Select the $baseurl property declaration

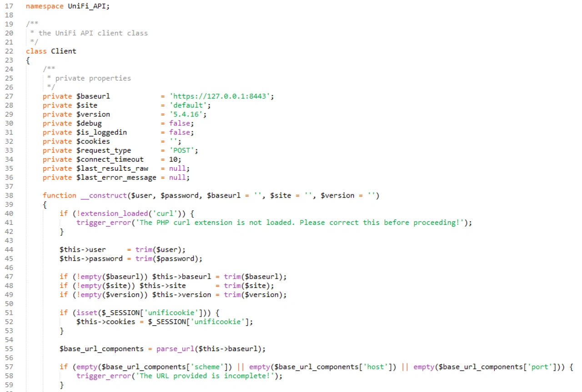pos(93,96)
